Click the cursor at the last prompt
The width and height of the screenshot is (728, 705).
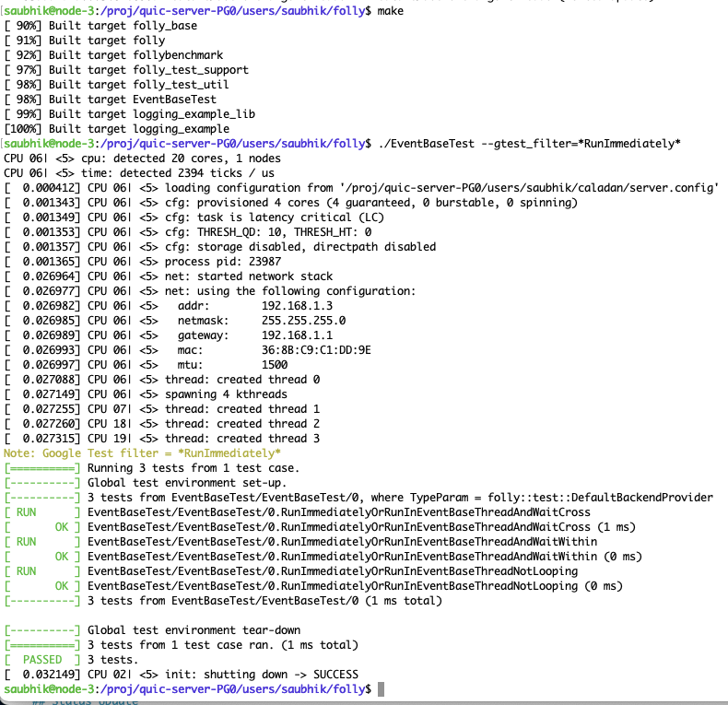click(x=381, y=689)
